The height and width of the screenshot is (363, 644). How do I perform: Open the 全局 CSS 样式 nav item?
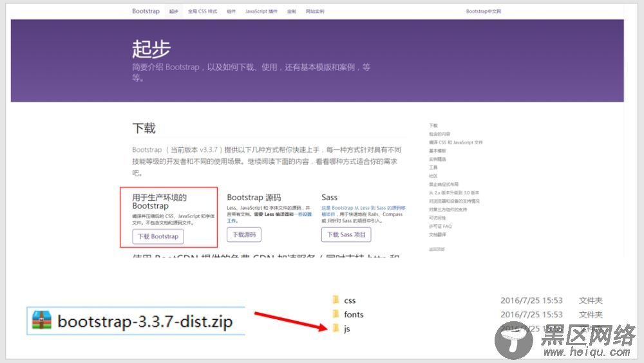(202, 12)
